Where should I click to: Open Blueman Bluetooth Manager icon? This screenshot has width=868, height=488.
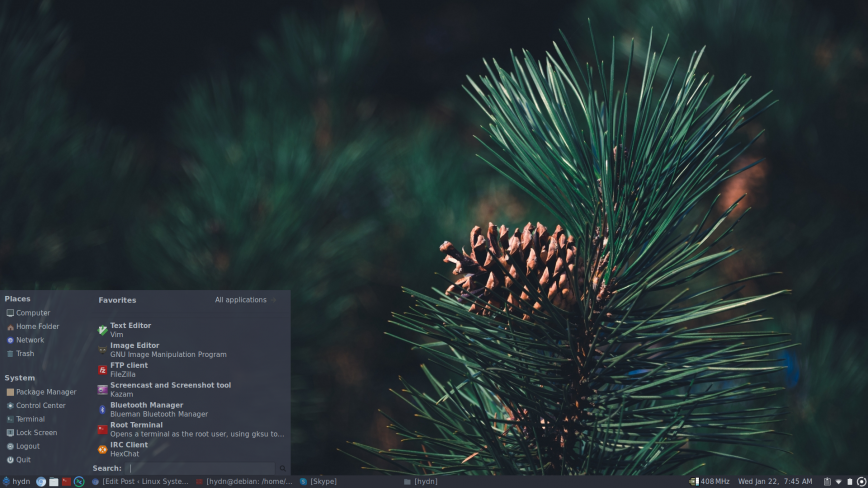(x=102, y=409)
